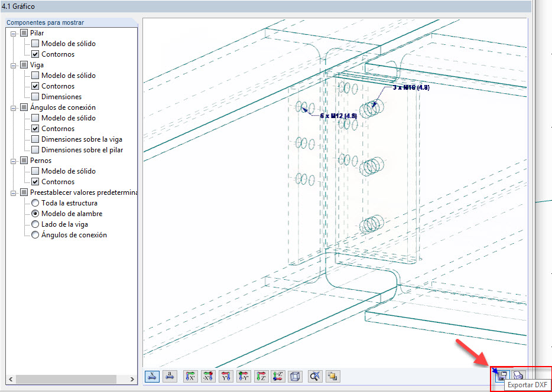Viewport: 552px width, 392px height.
Task: Click the tree panel scroll-right arrow
Action: point(132,379)
